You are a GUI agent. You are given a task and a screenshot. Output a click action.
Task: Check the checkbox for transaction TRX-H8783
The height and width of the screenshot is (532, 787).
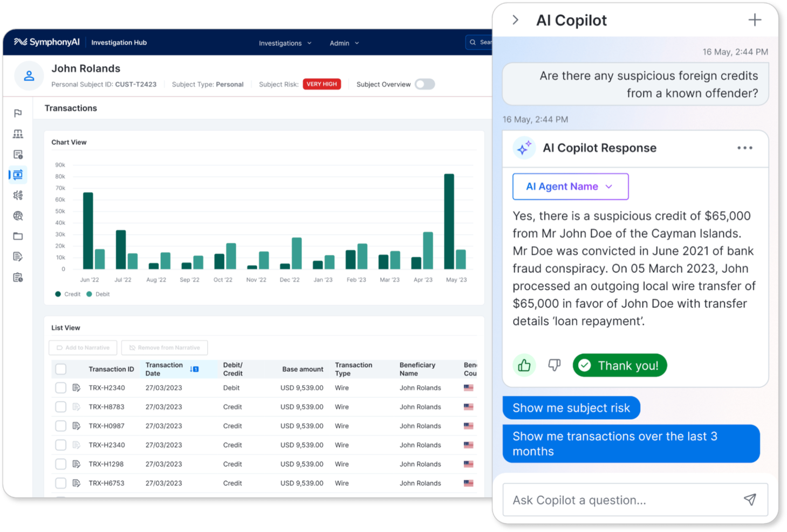point(60,406)
